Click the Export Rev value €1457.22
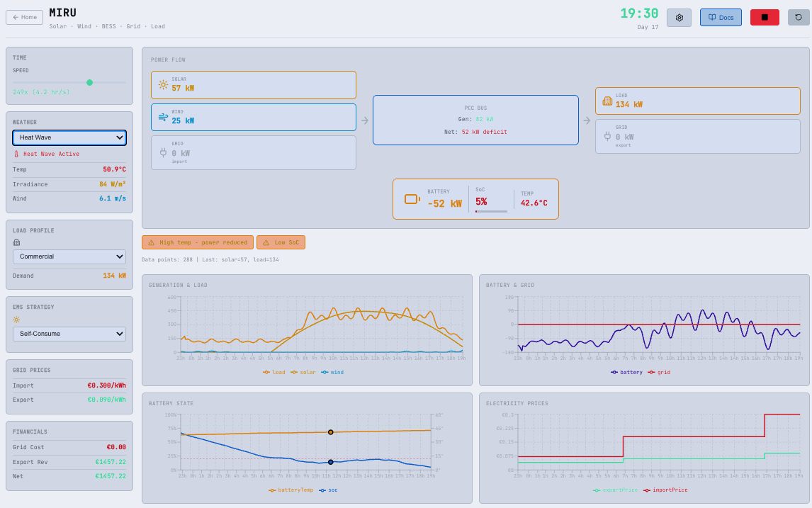This screenshot has height=508, width=812. point(111,462)
